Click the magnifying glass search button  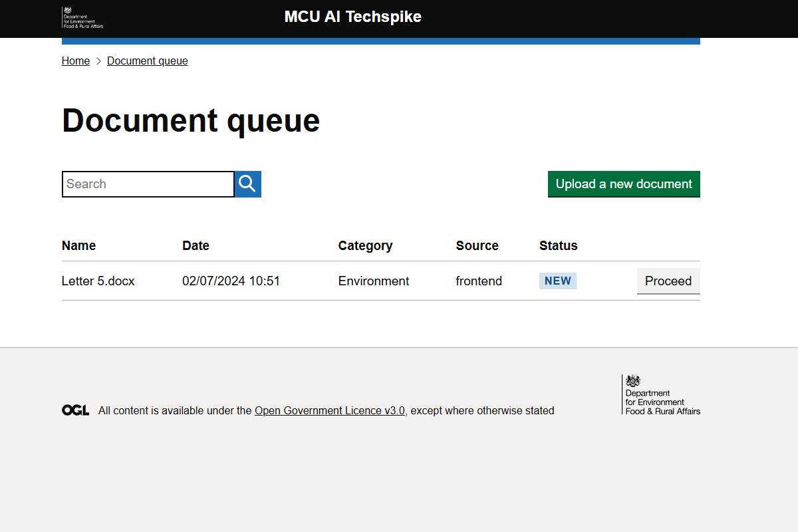point(247,184)
